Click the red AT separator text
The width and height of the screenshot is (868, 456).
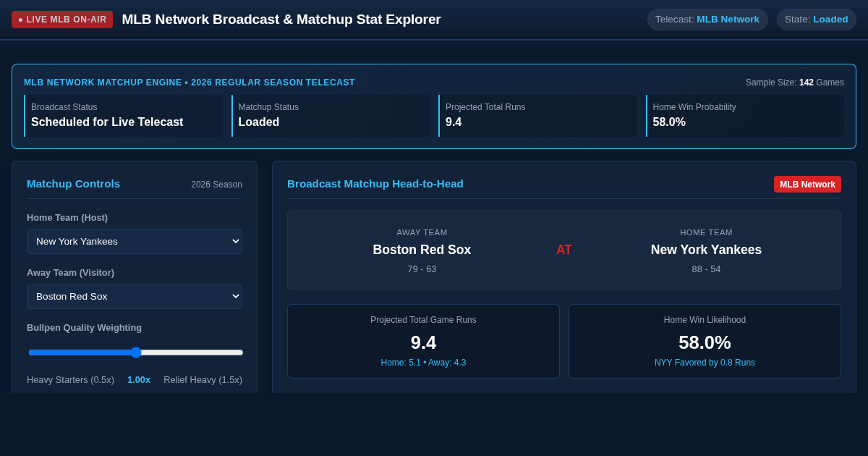point(564,250)
